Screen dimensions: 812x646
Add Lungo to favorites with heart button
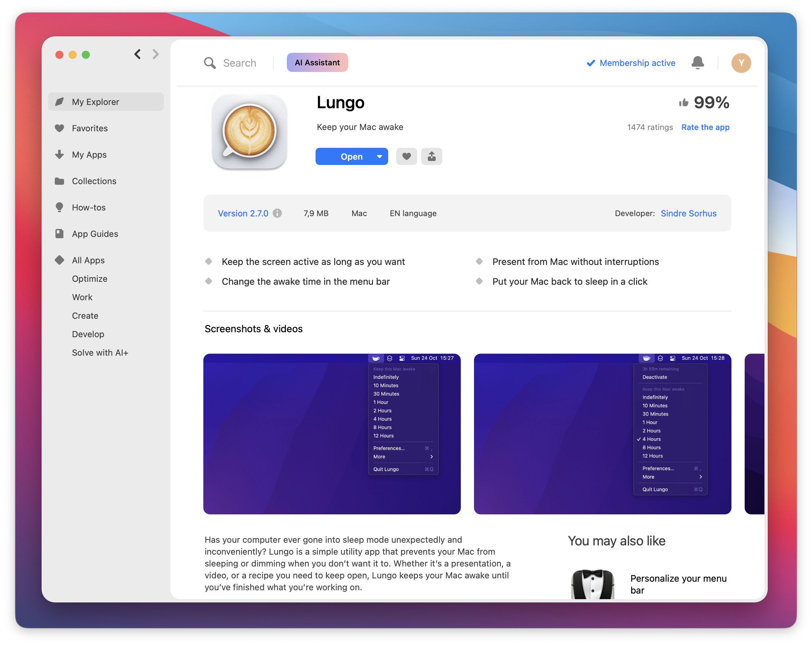tap(406, 156)
